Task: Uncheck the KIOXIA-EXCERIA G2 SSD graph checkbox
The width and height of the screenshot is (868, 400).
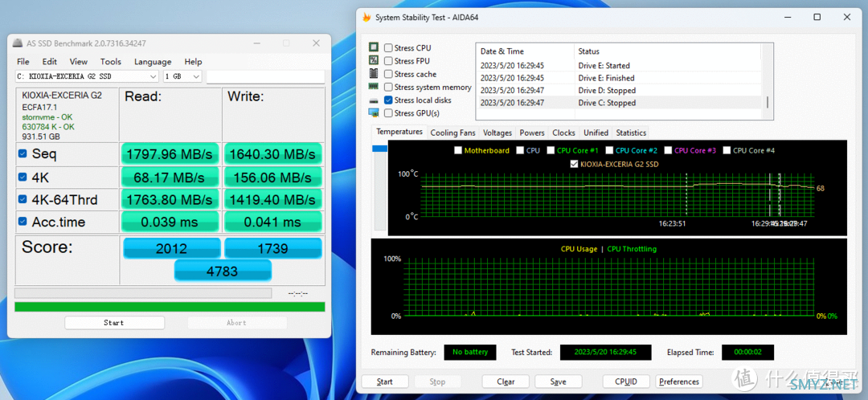Action: 574,164
